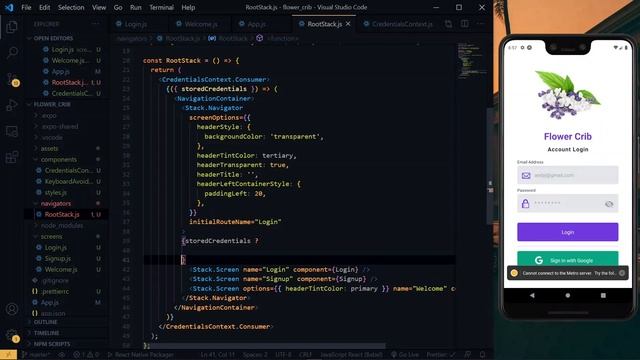Click the Go Live status bar button

point(405,355)
